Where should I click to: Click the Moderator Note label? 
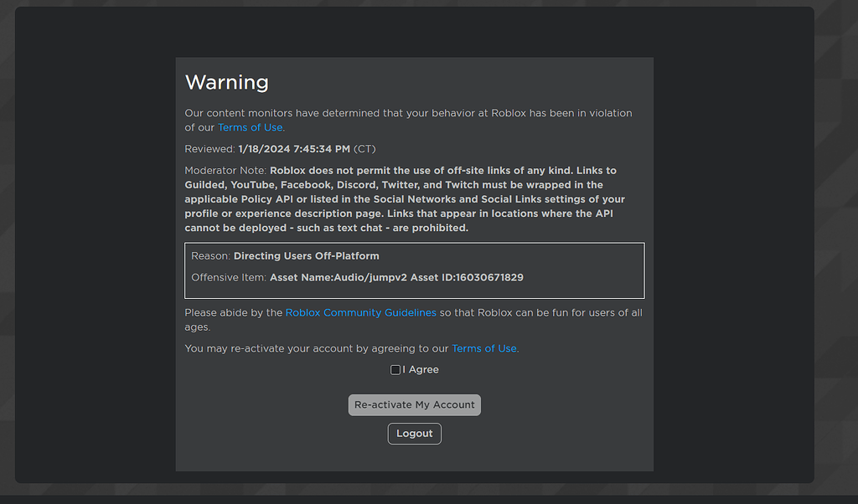(225, 171)
